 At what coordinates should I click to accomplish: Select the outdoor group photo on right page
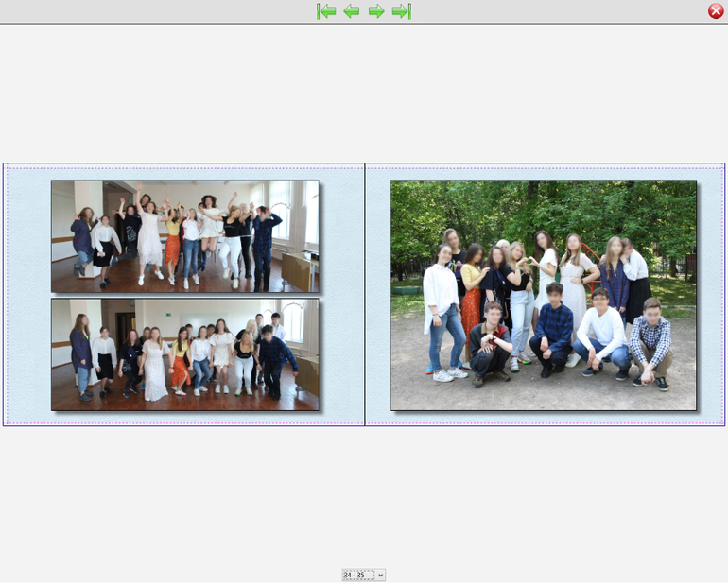[x=544, y=295]
